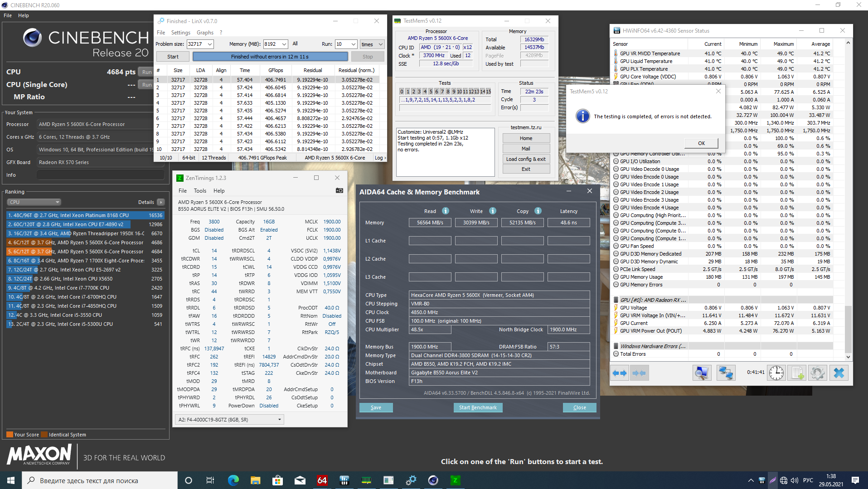Open AIDA64 from the Windows taskbar
Image resolution: width=868 pixels, height=489 pixels.
322,480
